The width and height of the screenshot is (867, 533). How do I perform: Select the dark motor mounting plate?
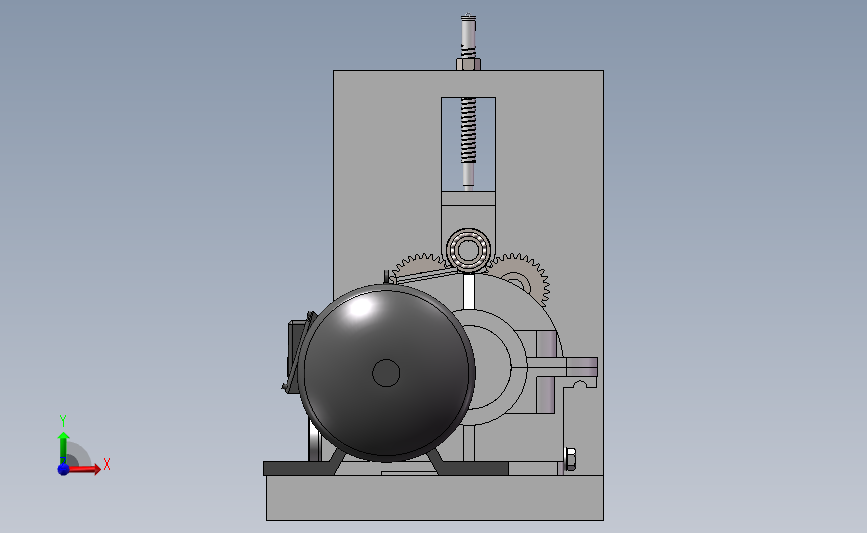(x=385, y=469)
